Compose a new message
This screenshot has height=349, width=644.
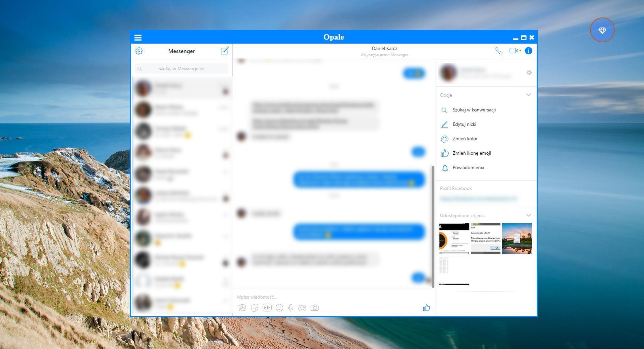point(224,51)
